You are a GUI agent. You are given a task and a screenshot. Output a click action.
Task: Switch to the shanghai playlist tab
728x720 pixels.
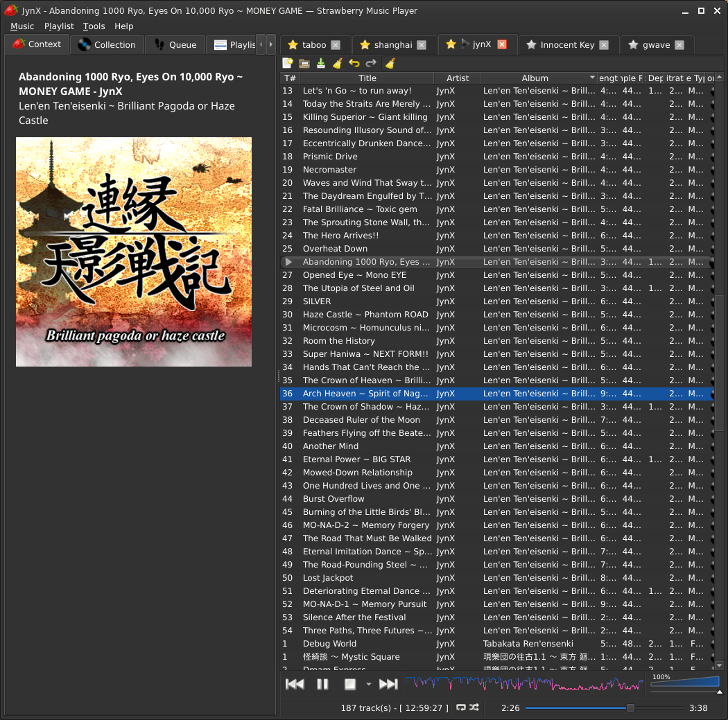click(393, 45)
